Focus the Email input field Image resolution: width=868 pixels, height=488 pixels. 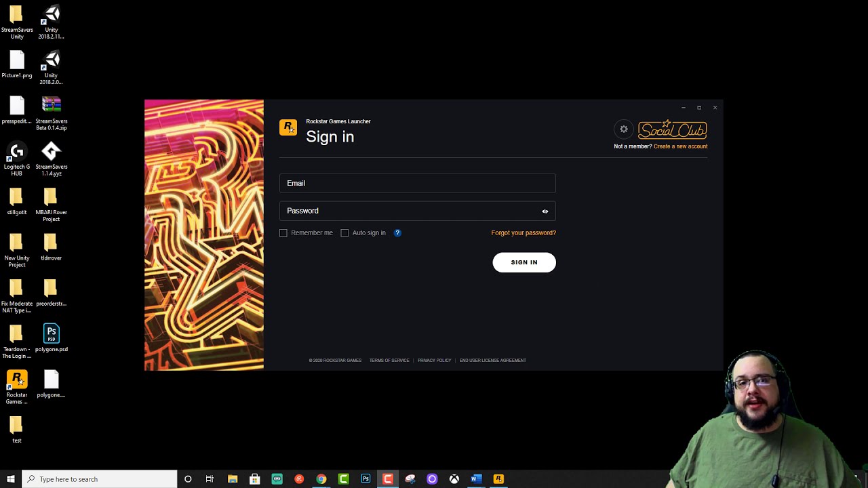418,183
